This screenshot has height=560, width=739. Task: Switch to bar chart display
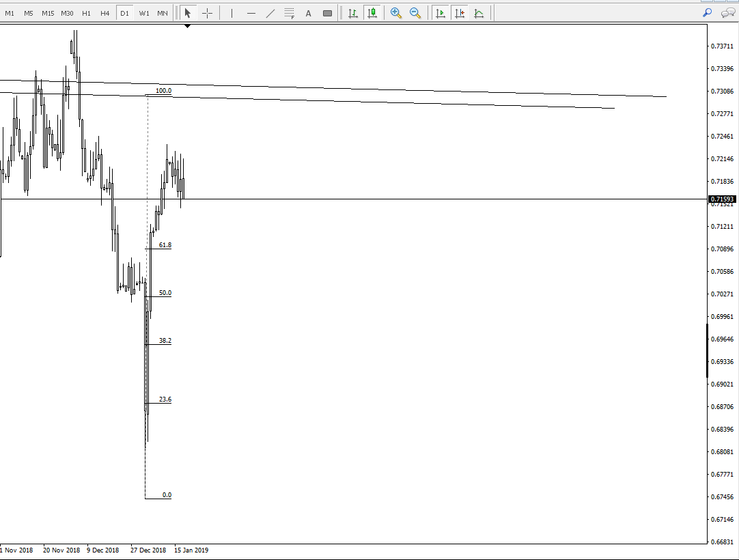(x=352, y=13)
